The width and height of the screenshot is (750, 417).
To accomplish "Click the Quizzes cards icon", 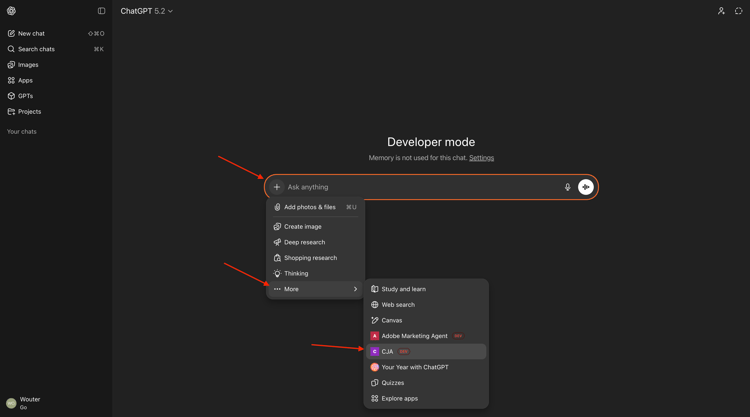I will pos(375,383).
